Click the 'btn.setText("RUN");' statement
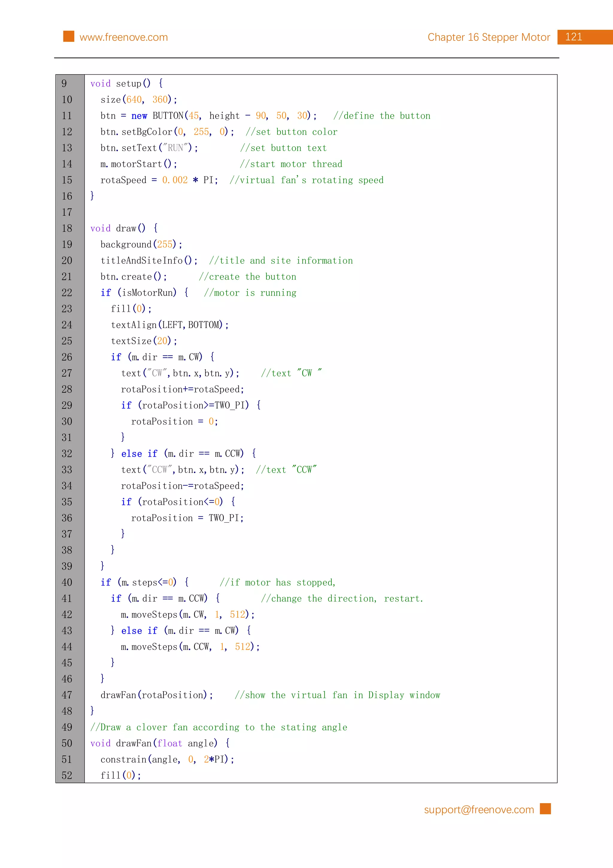613x868 pixels. pos(149,148)
